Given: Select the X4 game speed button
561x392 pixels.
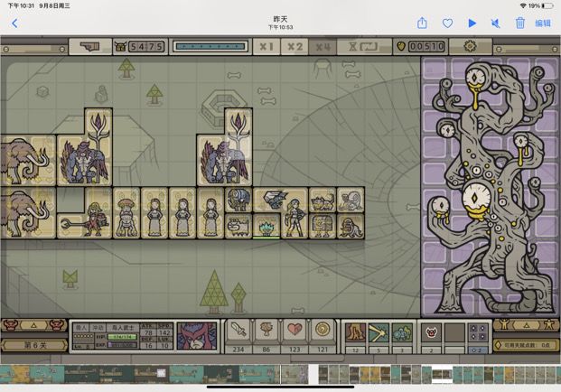Looking at the screenshot, I should click(322, 46).
